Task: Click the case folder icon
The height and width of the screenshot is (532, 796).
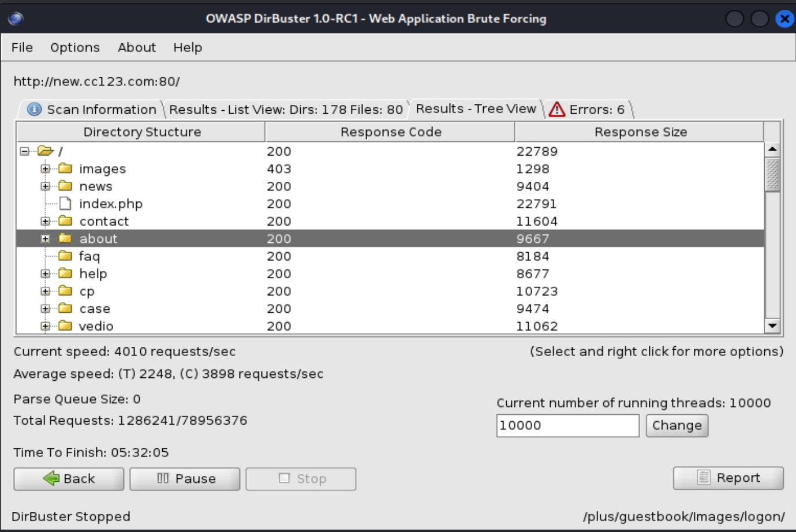Action: pos(65,308)
